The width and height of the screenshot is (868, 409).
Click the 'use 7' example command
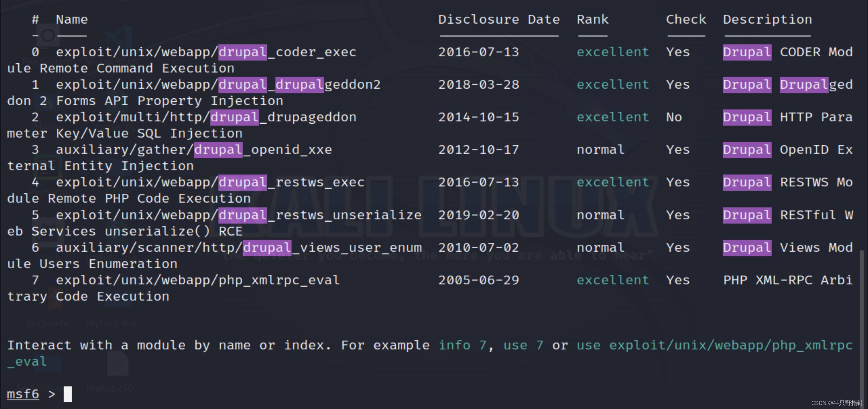tap(523, 346)
